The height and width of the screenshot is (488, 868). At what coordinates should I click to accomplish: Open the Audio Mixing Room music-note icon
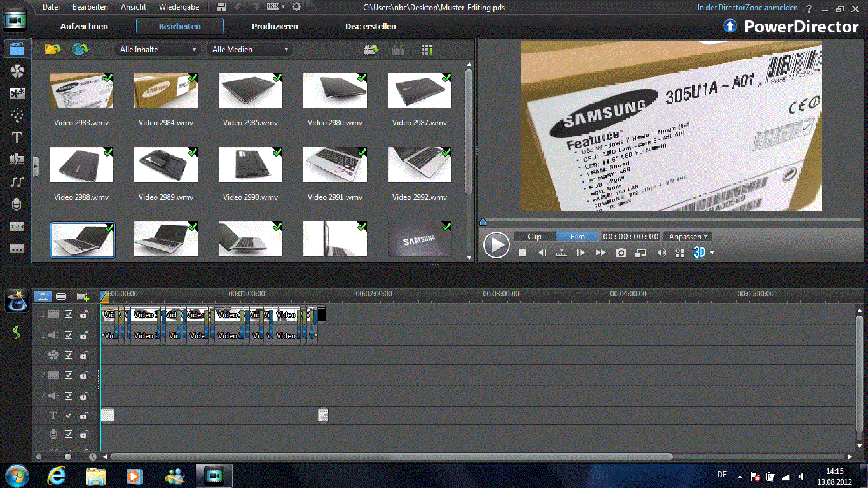point(17,182)
